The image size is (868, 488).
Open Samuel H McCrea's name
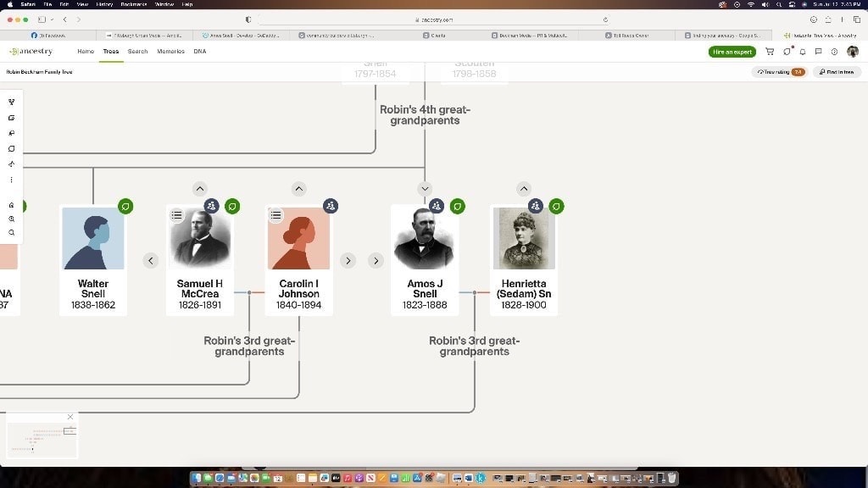click(200, 289)
